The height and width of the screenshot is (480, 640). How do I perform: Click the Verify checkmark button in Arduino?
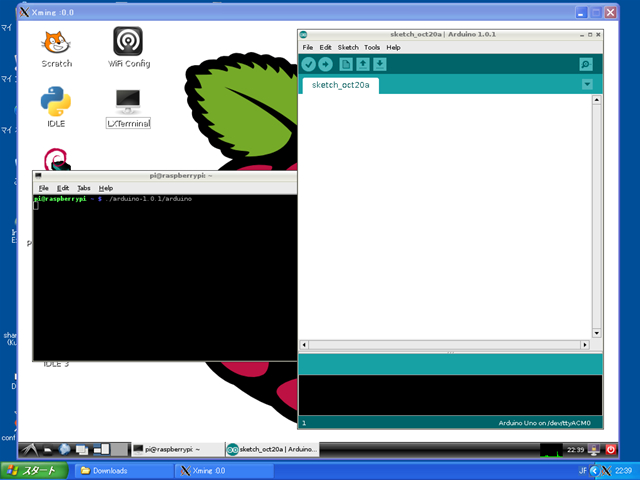pos(309,64)
